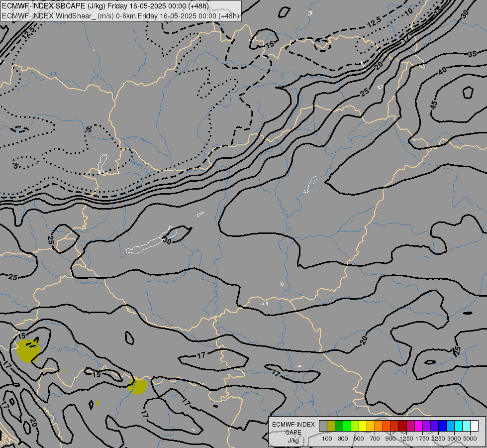Image resolution: width=487 pixels, height=448 pixels.
Task: Click the largest olive CAPE shaded area
Action: [x=28, y=351]
